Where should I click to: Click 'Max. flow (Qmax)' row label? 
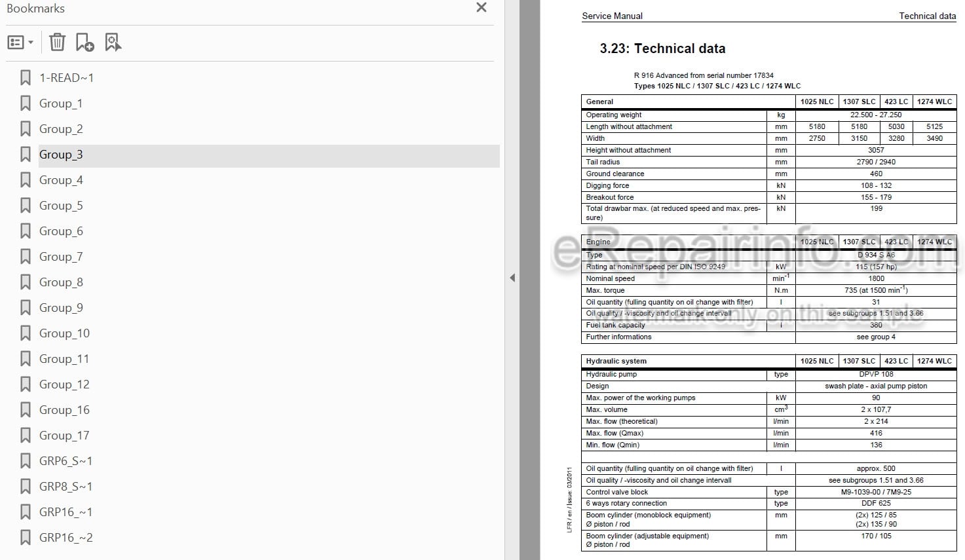[615, 433]
